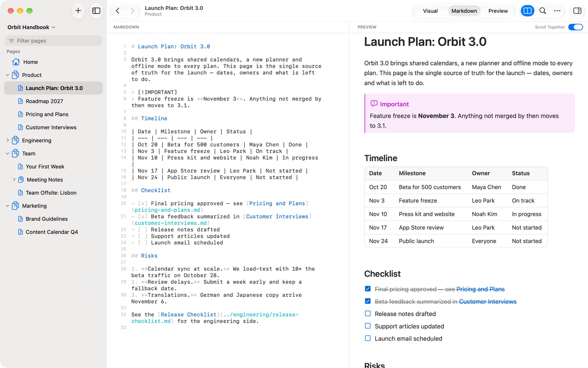Check Launch email scheduled checkbox
Image resolution: width=588 pixels, height=368 pixels.
pos(367,338)
